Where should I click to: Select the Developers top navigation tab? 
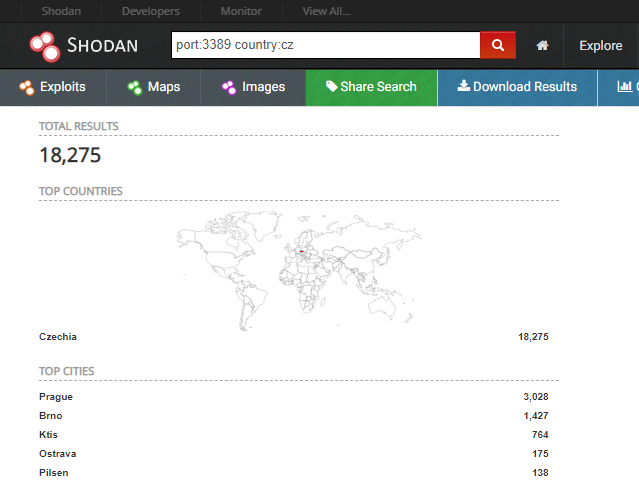point(150,11)
